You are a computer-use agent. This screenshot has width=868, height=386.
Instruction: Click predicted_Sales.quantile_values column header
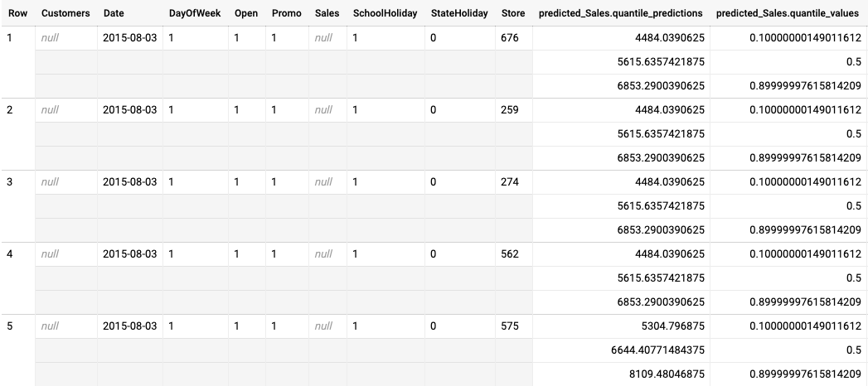point(788,14)
